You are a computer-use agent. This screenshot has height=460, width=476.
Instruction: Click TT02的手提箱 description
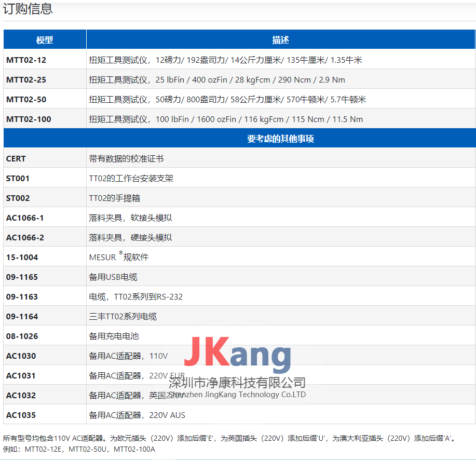[x=114, y=198]
